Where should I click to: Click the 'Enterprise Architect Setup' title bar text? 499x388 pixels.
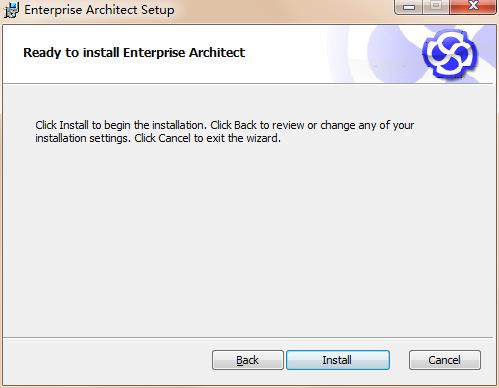[x=99, y=10]
